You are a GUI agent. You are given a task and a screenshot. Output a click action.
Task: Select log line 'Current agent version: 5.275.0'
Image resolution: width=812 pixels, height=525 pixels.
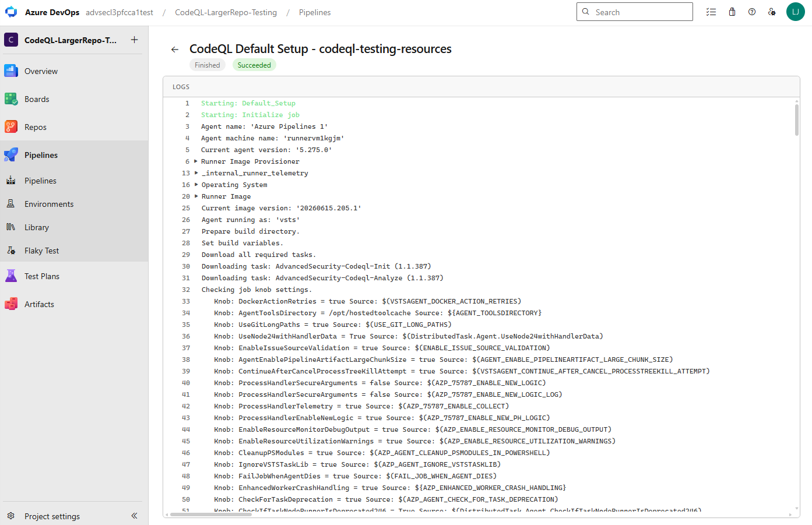(x=266, y=150)
